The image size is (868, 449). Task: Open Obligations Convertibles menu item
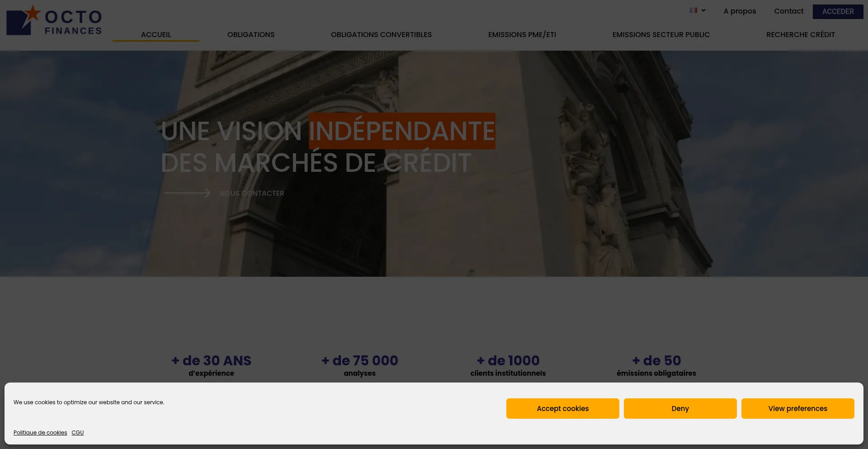click(x=381, y=34)
